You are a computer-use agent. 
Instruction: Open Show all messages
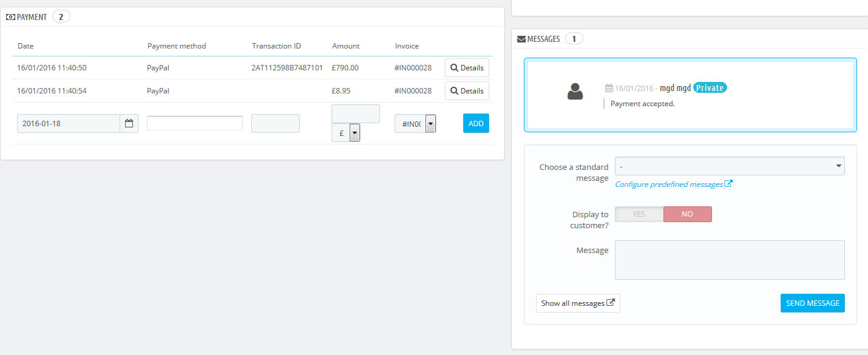point(578,303)
